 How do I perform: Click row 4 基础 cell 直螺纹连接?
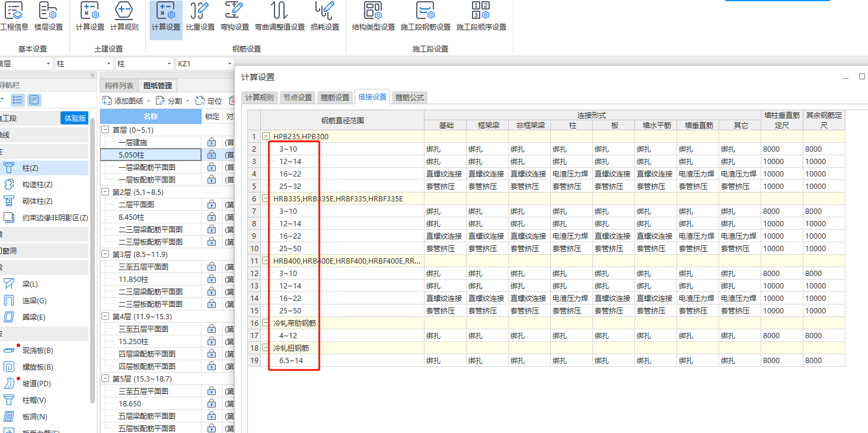pos(445,174)
